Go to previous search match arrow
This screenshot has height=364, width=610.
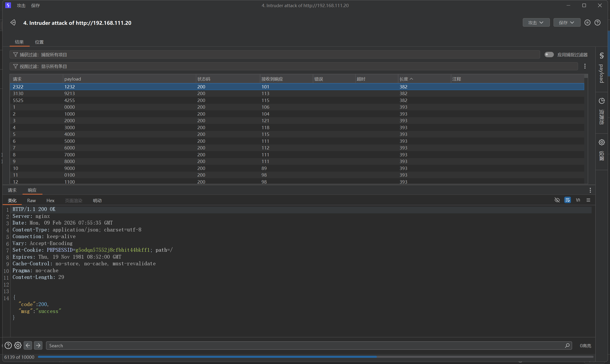(28, 345)
